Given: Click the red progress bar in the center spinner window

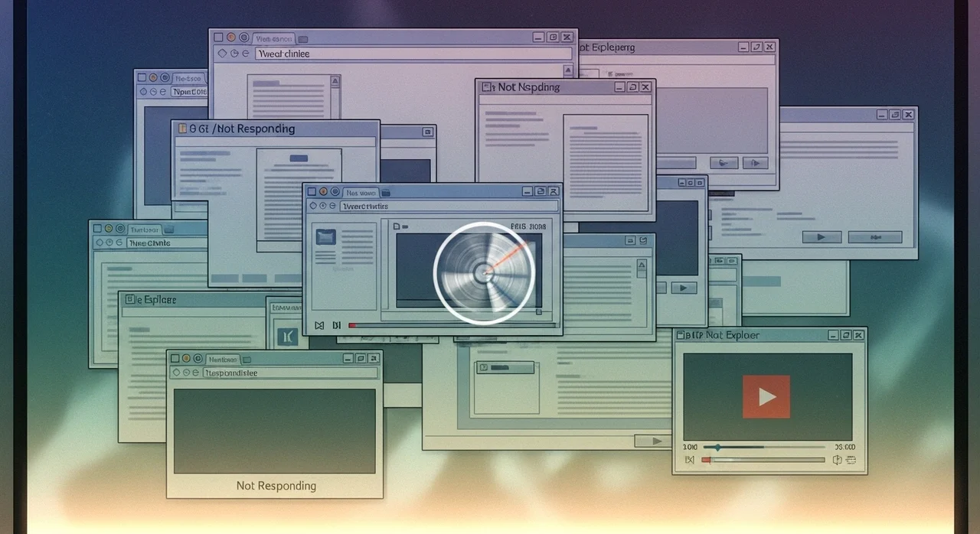Looking at the screenshot, I should [x=452, y=326].
